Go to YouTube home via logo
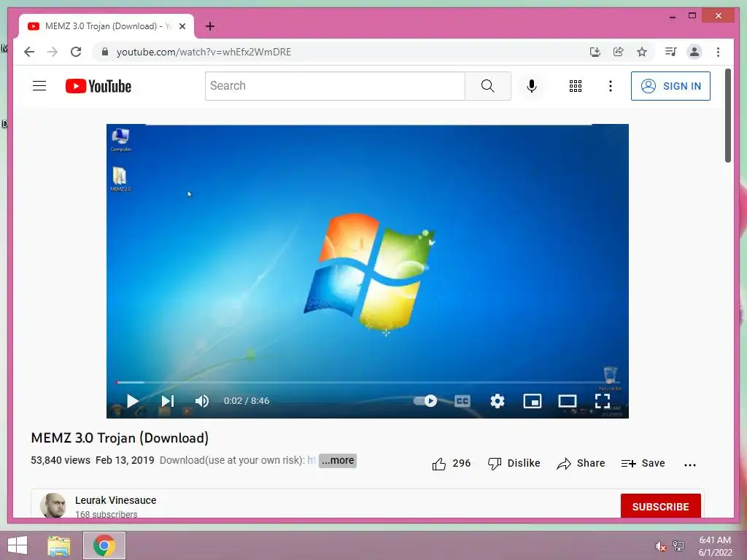747x560 pixels. (98, 86)
